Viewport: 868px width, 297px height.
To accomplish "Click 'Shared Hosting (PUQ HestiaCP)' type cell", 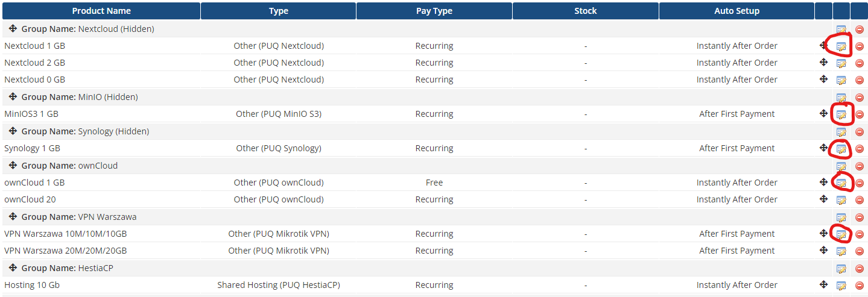I will tap(279, 285).
